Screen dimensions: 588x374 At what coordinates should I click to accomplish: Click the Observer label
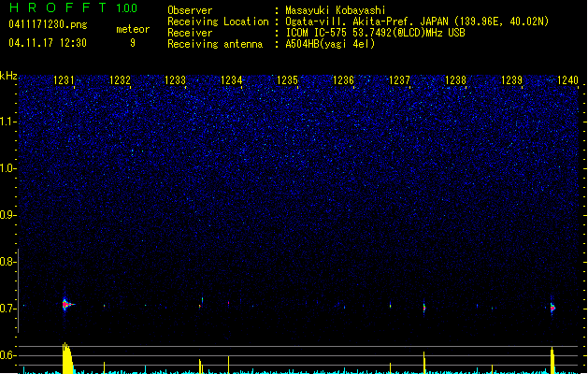(190, 10)
